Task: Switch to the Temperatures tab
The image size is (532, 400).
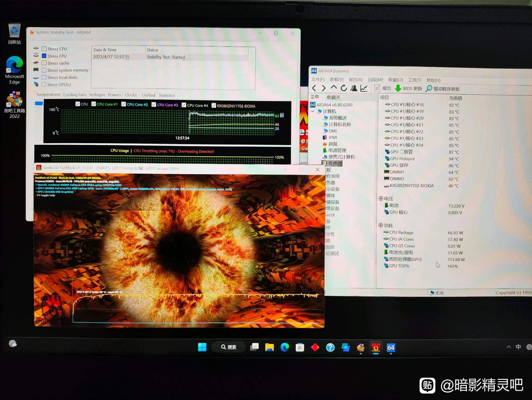Action: (48, 95)
